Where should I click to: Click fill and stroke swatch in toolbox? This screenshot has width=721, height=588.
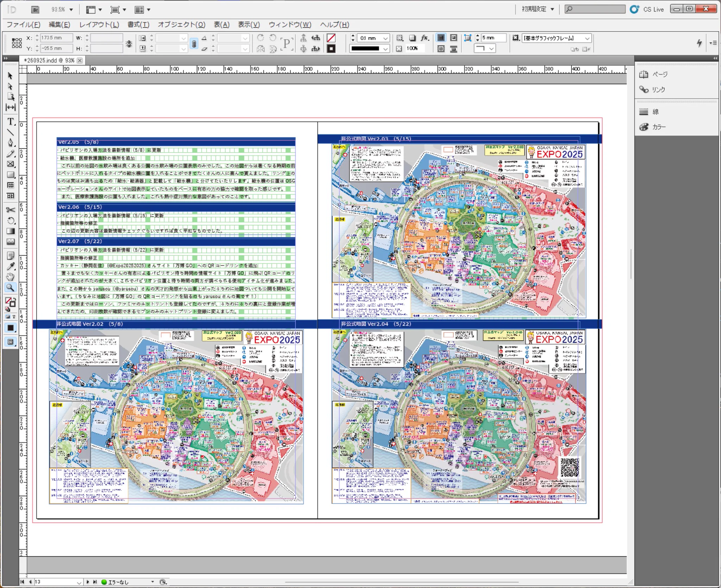coord(11,302)
